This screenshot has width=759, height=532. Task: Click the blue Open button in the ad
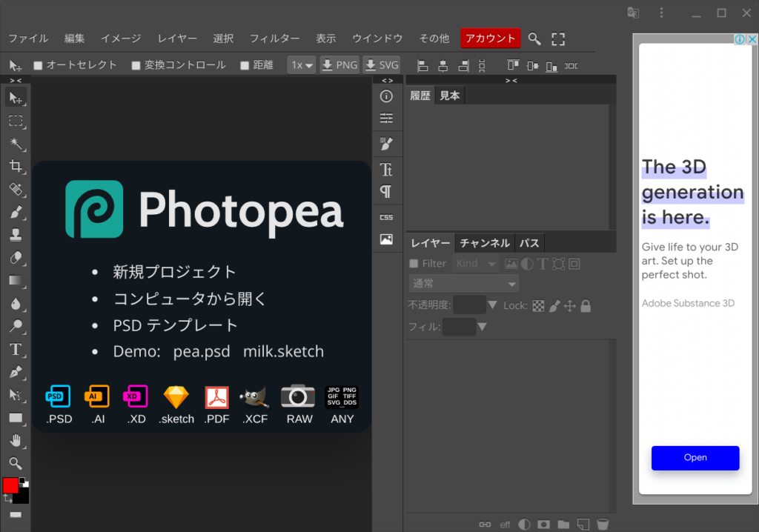click(x=695, y=458)
